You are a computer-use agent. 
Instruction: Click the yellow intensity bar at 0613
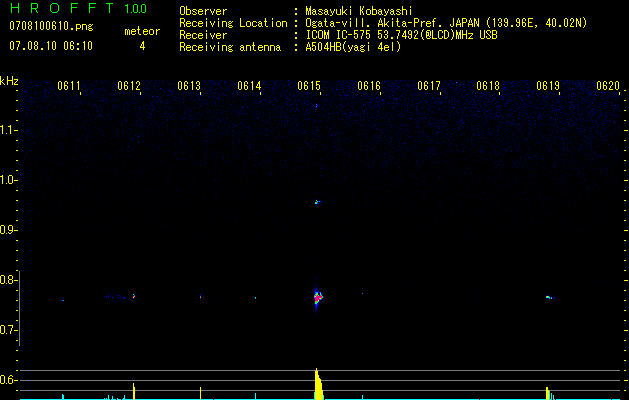pos(200,393)
